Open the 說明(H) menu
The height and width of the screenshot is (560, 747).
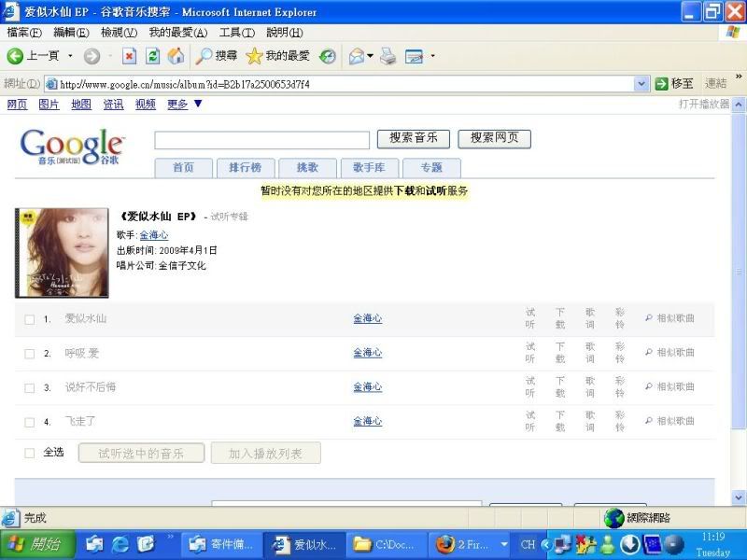285,33
